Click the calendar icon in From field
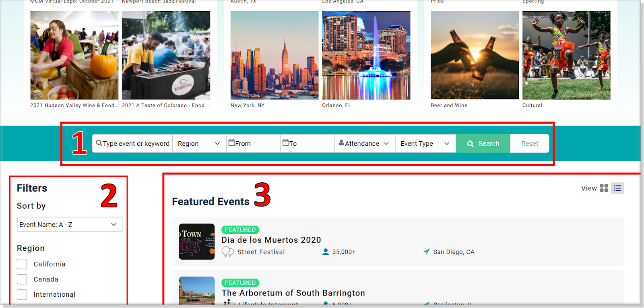This screenshot has width=644, height=308. coord(232,143)
